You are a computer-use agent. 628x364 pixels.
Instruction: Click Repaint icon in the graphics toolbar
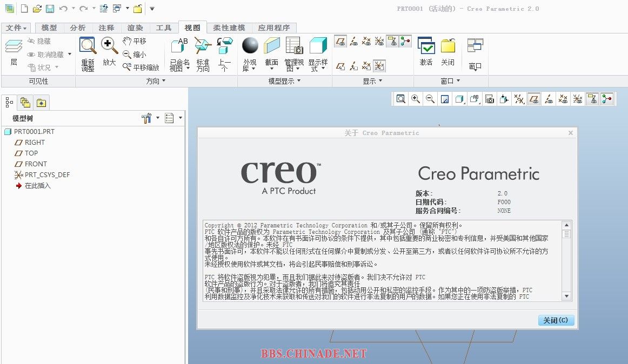click(445, 99)
